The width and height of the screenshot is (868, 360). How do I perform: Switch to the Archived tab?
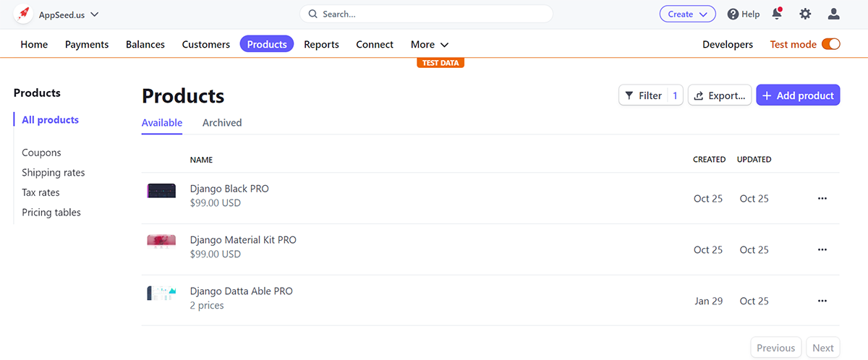222,123
